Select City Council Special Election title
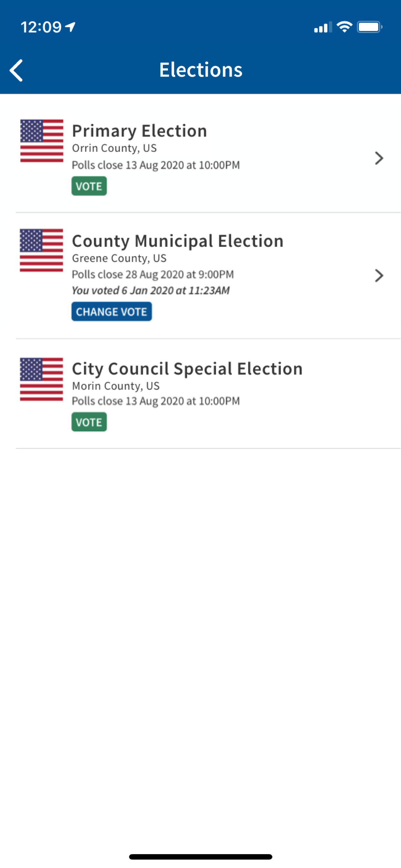Viewport: 401px width, 868px height. 187,369
